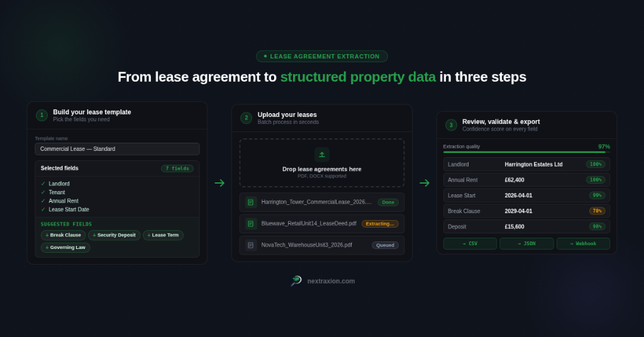This screenshot has height=337, width=644.
Task: Add the Governing Law suggested field
Action: [65, 248]
